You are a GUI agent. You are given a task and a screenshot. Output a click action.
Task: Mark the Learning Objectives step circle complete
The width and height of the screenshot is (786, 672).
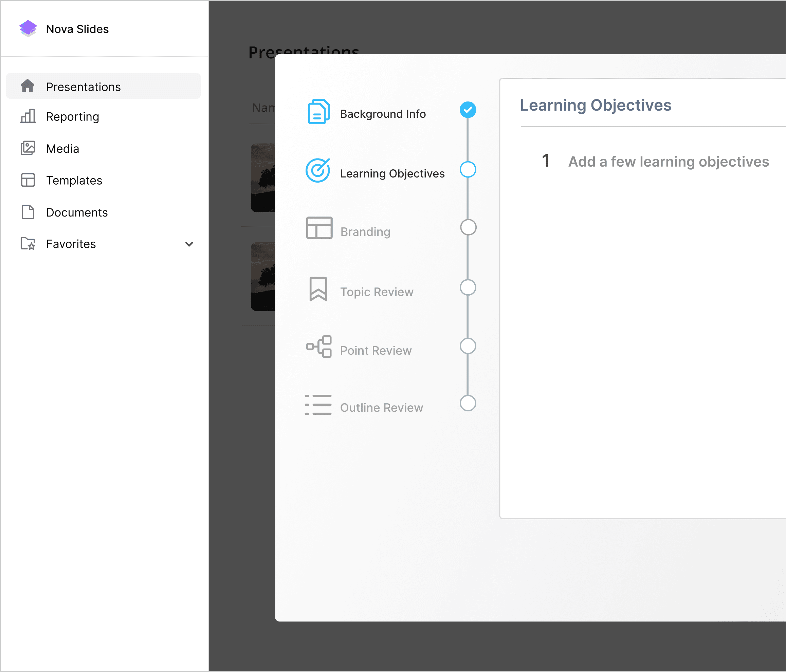(x=468, y=170)
